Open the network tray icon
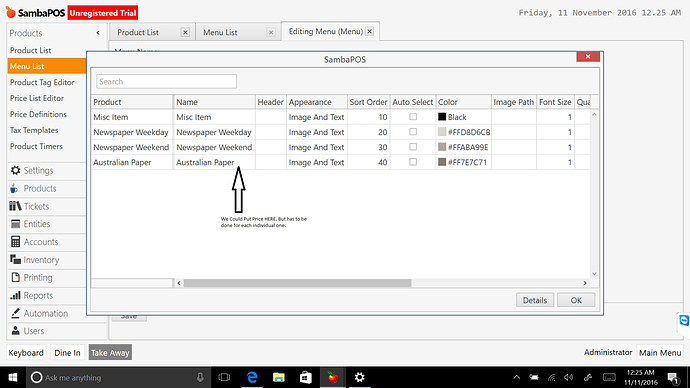The image size is (690, 388). pyautogui.click(x=551, y=377)
